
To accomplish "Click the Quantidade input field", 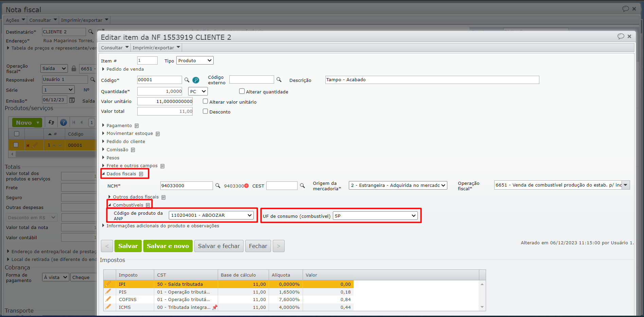I will coord(160,91).
